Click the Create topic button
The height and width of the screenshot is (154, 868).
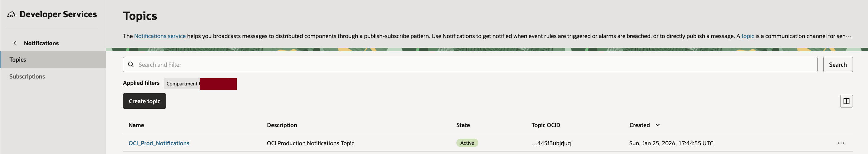(x=144, y=101)
